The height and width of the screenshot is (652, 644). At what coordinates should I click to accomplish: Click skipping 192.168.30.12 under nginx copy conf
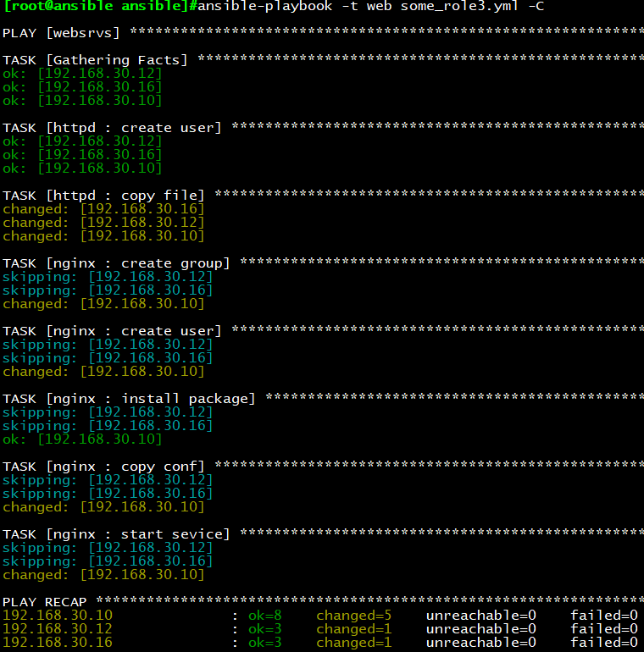click(x=108, y=480)
